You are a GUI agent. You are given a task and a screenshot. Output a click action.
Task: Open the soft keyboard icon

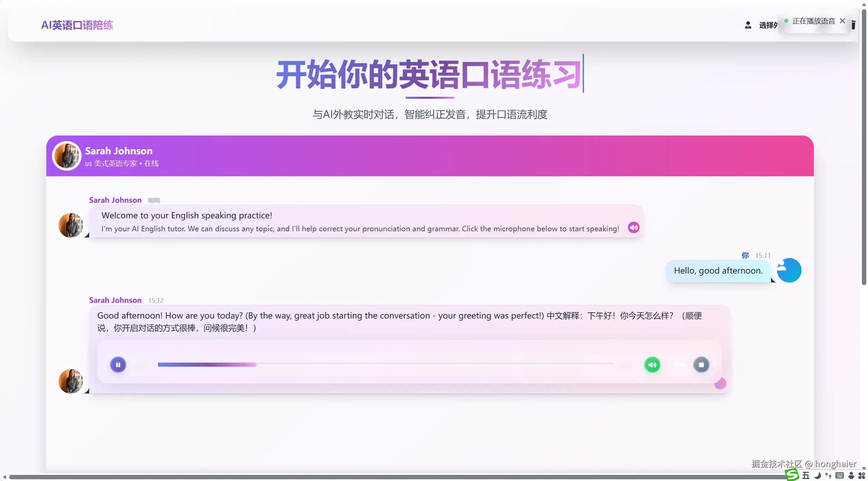coord(840,476)
